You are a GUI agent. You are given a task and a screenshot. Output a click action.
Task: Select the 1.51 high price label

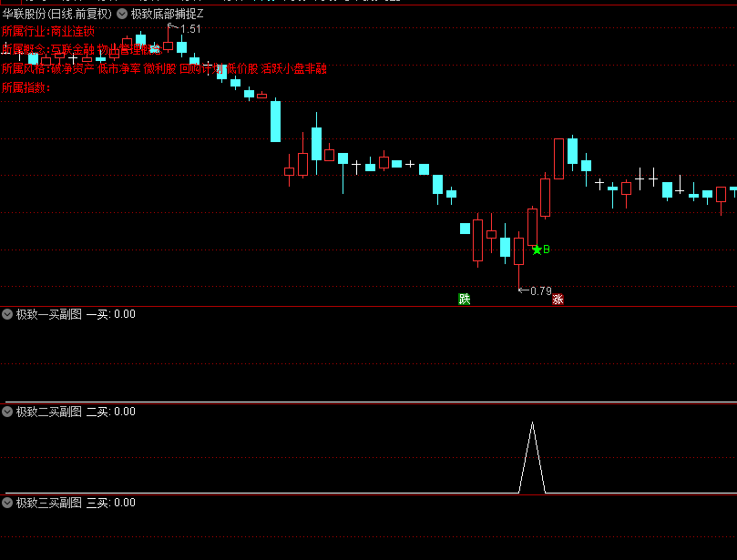pyautogui.click(x=190, y=29)
